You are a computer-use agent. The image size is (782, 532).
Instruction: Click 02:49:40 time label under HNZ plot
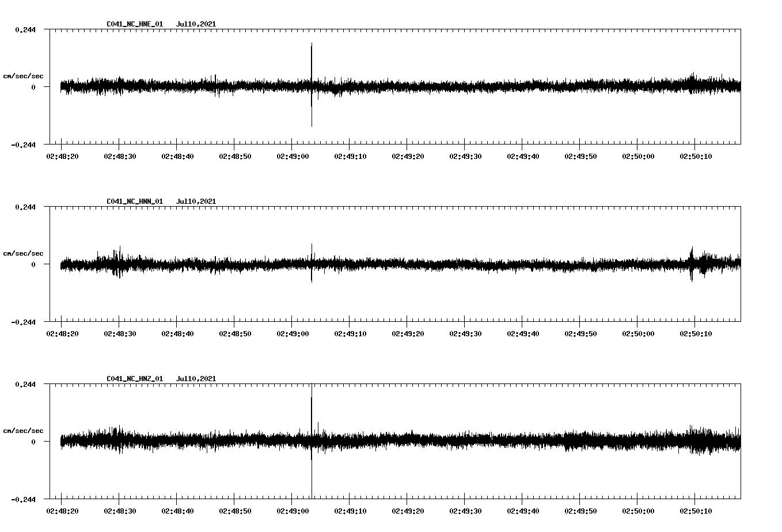coord(523,511)
